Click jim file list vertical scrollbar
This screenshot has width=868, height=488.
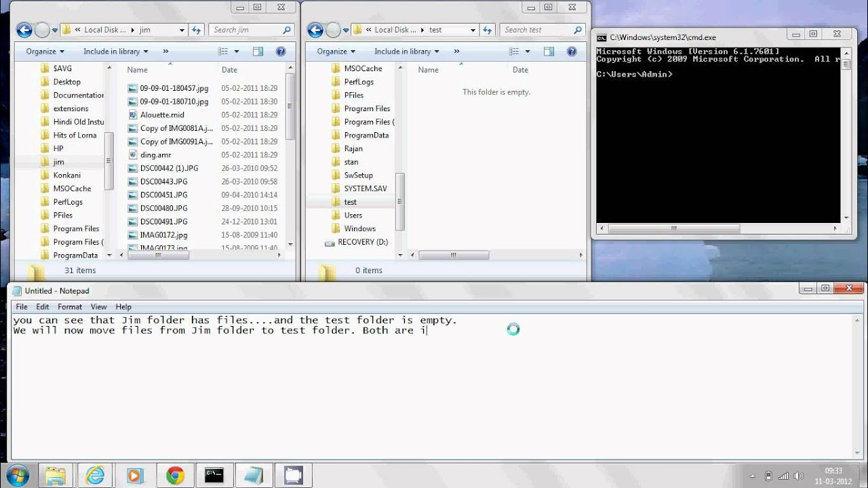[290, 106]
